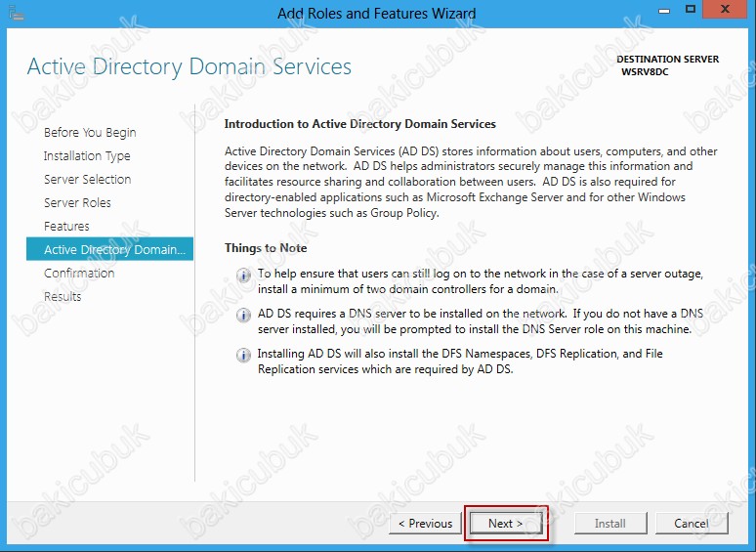Open the Before You Begin step
This screenshot has width=756, height=552.
90,133
